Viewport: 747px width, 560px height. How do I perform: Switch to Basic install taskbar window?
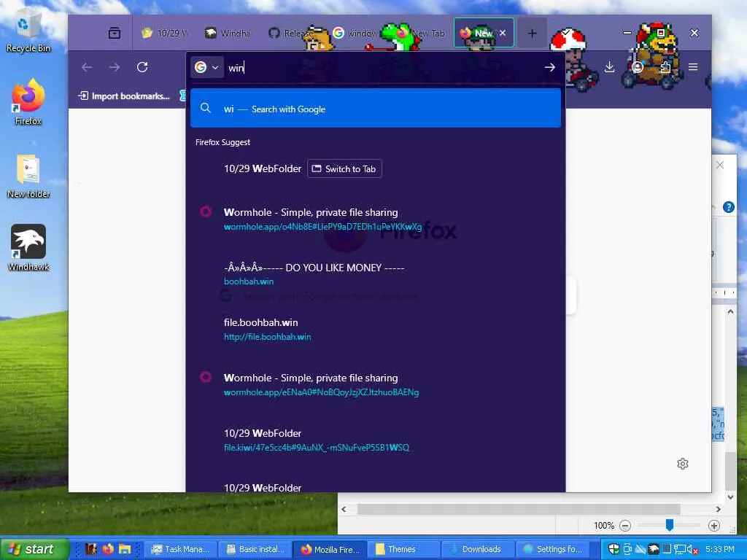click(x=255, y=549)
